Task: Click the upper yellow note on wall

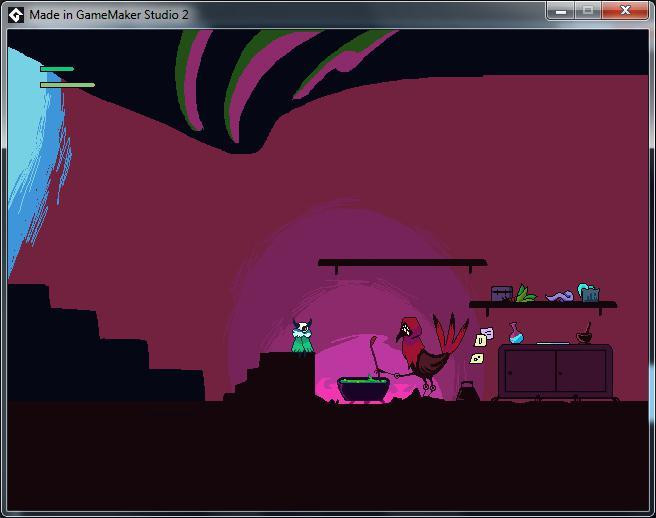Action: point(480,341)
